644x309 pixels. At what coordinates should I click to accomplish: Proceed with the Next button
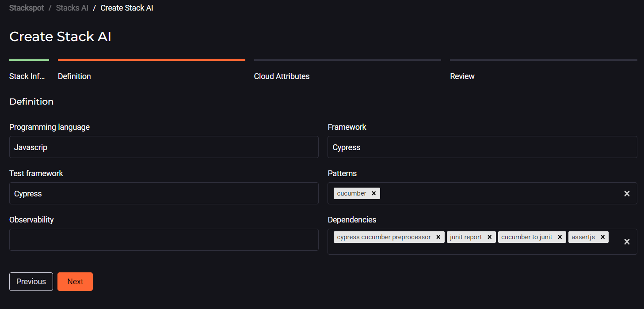pos(75,282)
